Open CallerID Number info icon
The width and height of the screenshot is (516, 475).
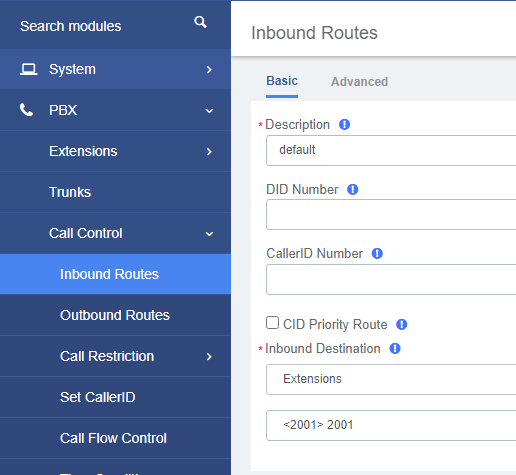377,254
